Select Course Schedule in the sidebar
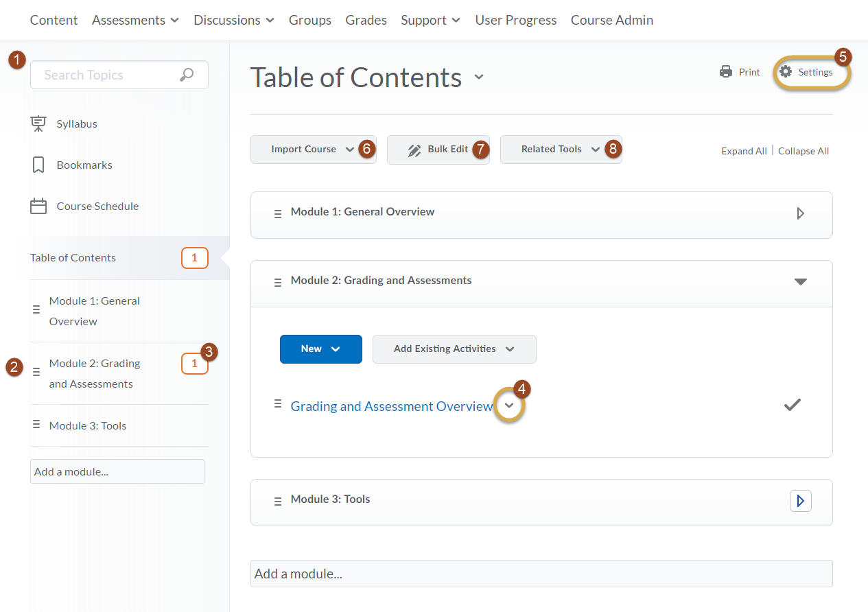 pyautogui.click(x=97, y=207)
